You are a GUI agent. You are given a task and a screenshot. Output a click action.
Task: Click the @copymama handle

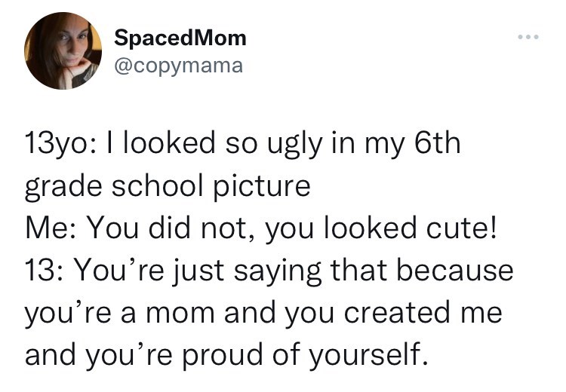click(x=178, y=66)
